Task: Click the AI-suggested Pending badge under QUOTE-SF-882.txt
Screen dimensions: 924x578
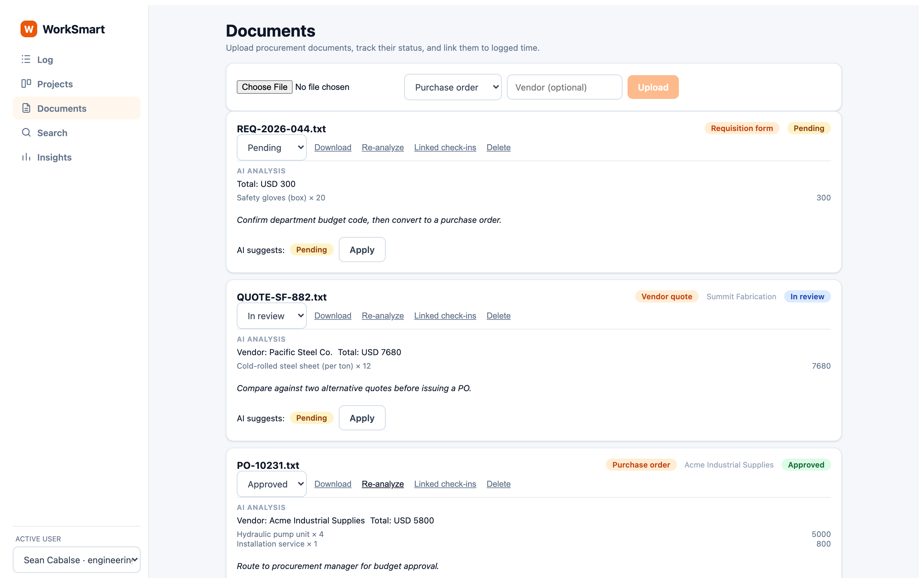Action: [x=311, y=418]
